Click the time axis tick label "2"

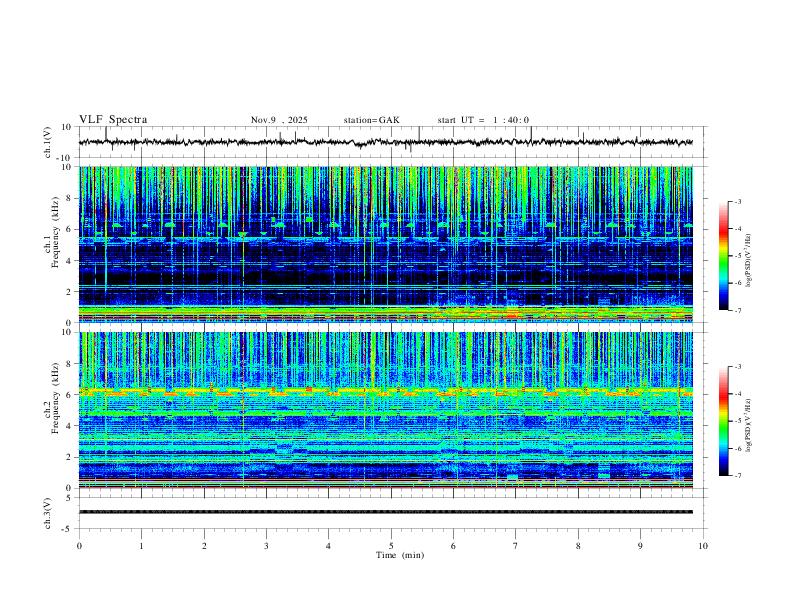[x=204, y=546]
